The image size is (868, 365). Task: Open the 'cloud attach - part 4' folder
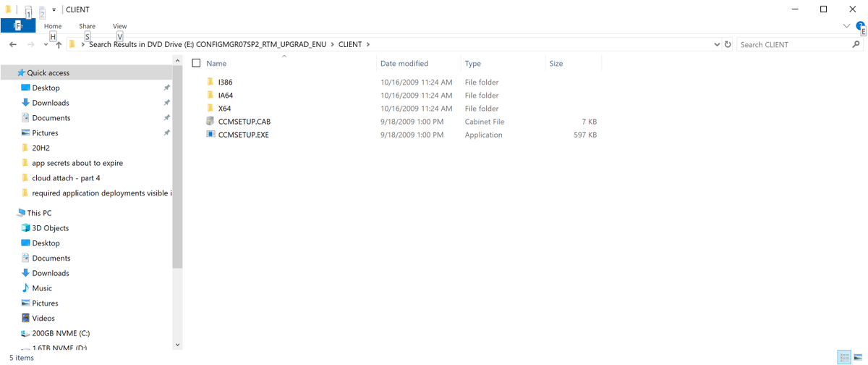pos(66,178)
